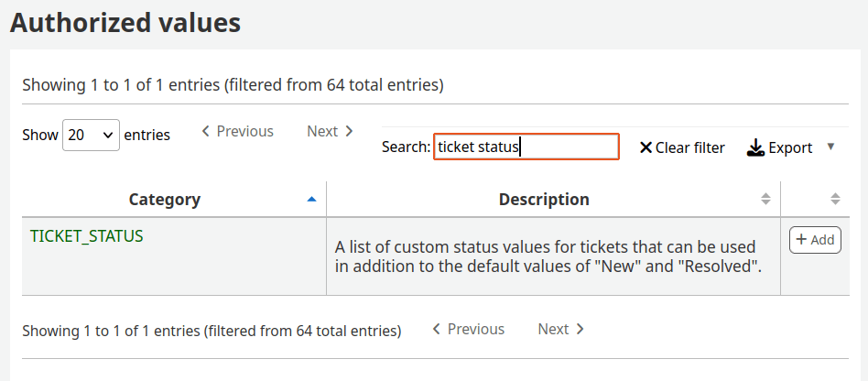Click the Category sort ascending arrow
Screen dimensions: 868x381
311,199
